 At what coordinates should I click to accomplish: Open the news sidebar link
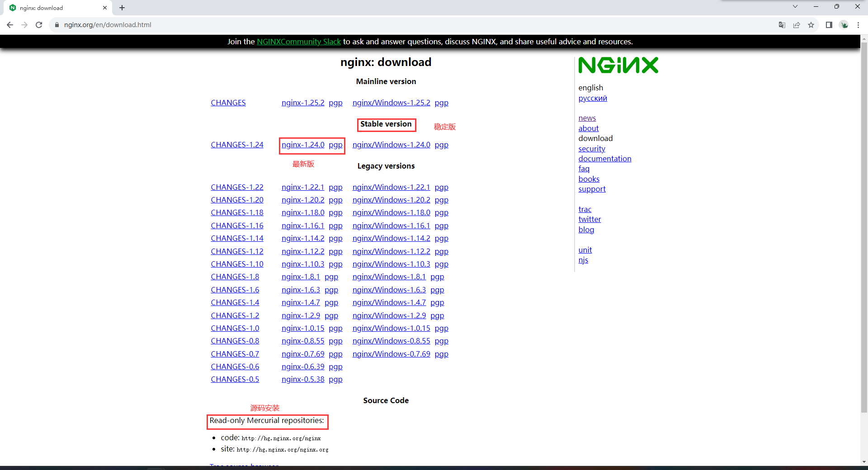tap(587, 118)
